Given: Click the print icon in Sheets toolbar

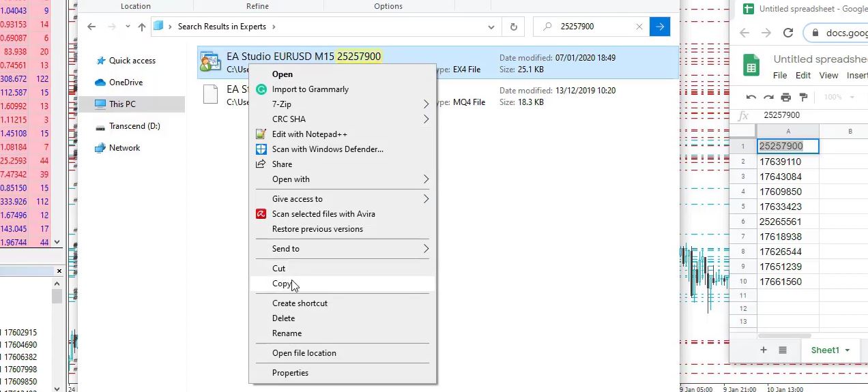Looking at the screenshot, I should (785, 97).
